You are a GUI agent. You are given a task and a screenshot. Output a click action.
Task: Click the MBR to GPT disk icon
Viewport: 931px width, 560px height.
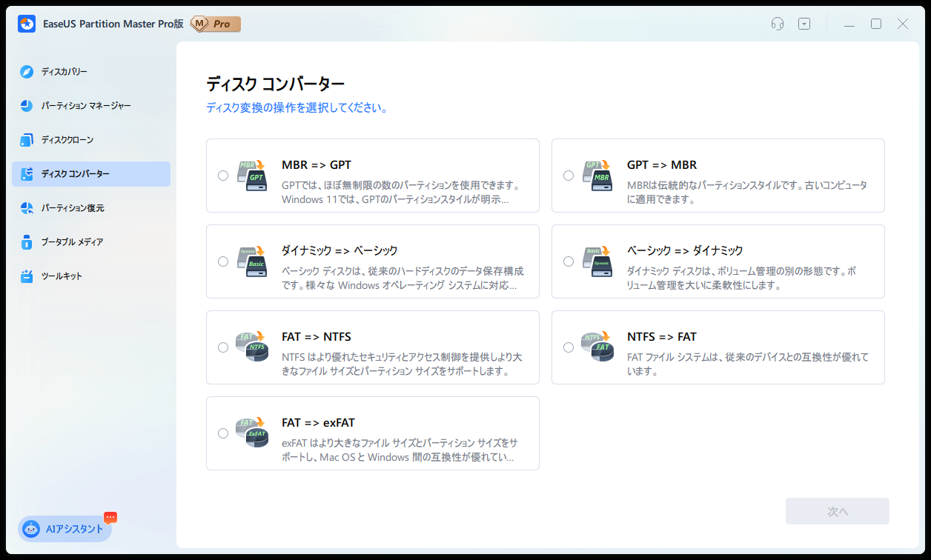tap(251, 176)
